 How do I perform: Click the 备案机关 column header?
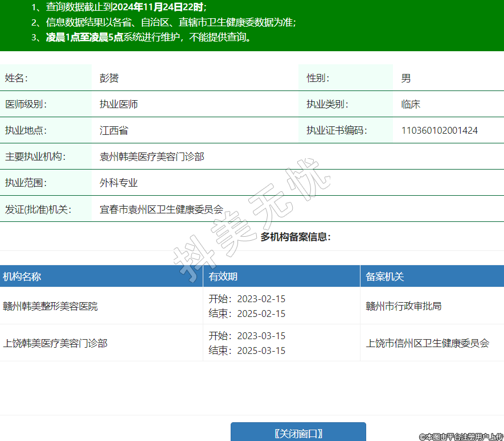click(x=385, y=277)
